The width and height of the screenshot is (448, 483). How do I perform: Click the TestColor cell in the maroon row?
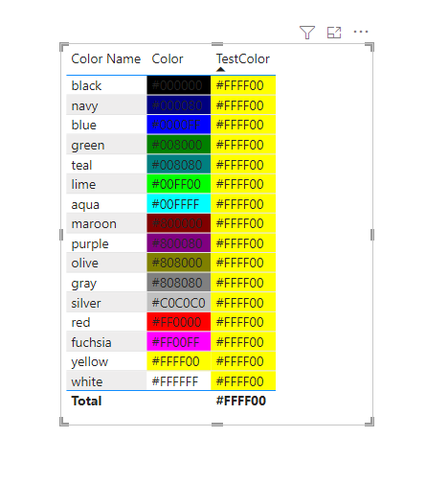[x=243, y=223]
